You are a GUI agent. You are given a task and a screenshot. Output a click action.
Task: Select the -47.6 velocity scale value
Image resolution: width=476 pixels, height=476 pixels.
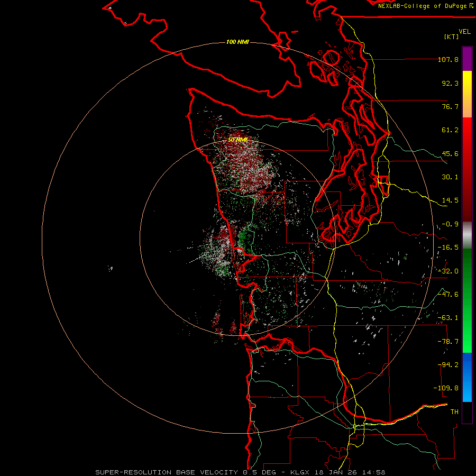pyautogui.click(x=448, y=295)
